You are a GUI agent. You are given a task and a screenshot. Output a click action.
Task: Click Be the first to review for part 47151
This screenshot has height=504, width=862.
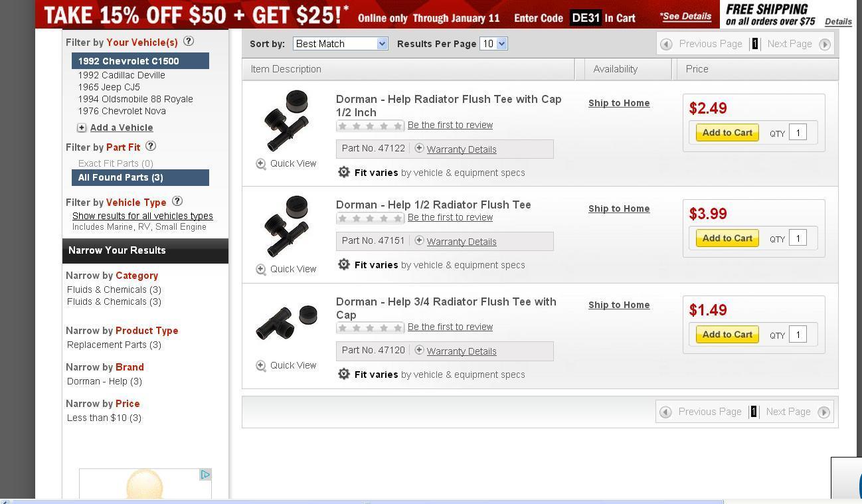pos(450,217)
